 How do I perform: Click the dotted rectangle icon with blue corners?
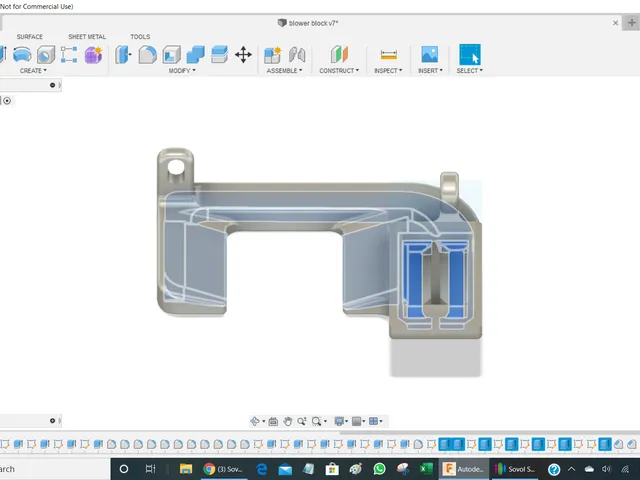pyautogui.click(x=69, y=54)
